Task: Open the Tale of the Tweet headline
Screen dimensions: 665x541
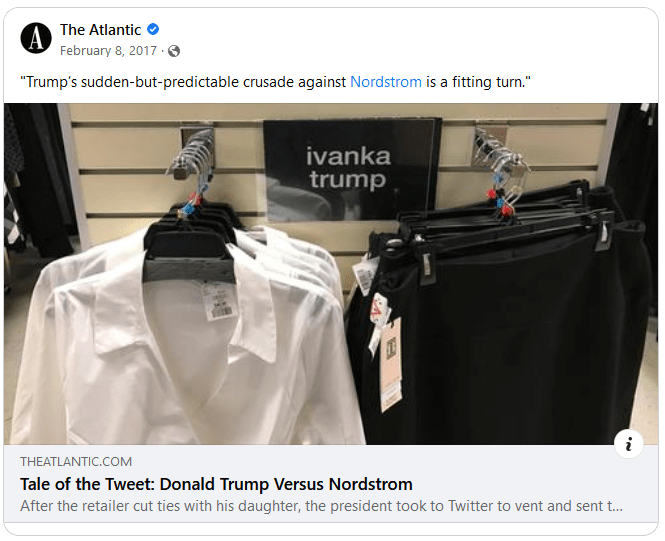Action: click(x=216, y=484)
